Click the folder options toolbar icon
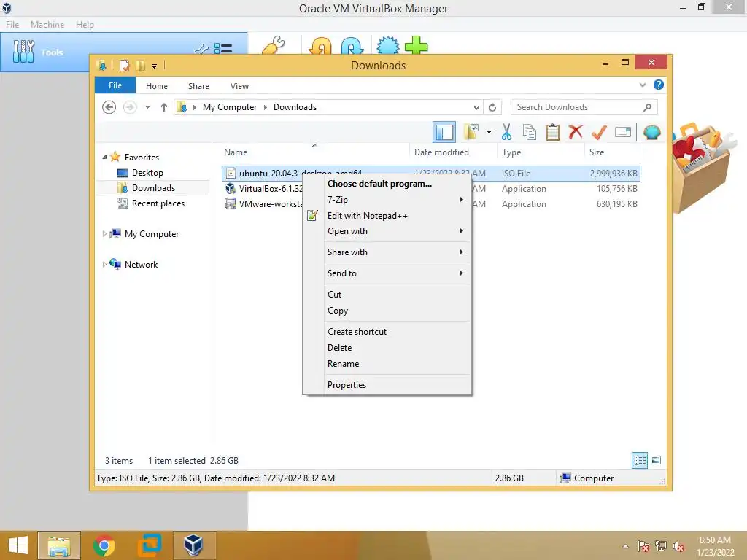Screen dimensions: 747x560 [x=471, y=132]
